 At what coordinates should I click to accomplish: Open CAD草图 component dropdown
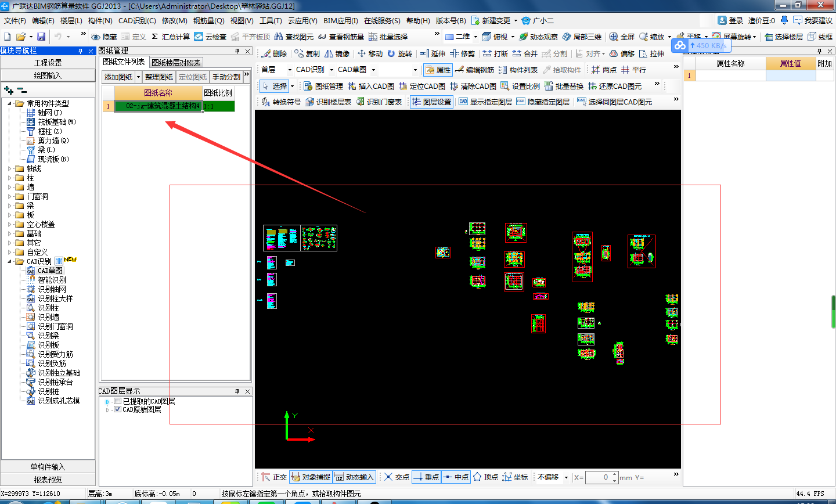click(x=373, y=70)
